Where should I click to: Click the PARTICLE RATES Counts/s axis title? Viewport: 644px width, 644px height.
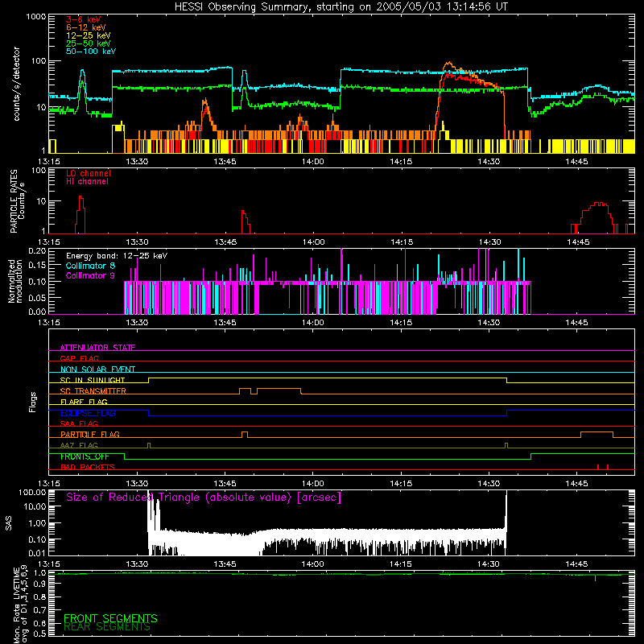click(x=17, y=201)
